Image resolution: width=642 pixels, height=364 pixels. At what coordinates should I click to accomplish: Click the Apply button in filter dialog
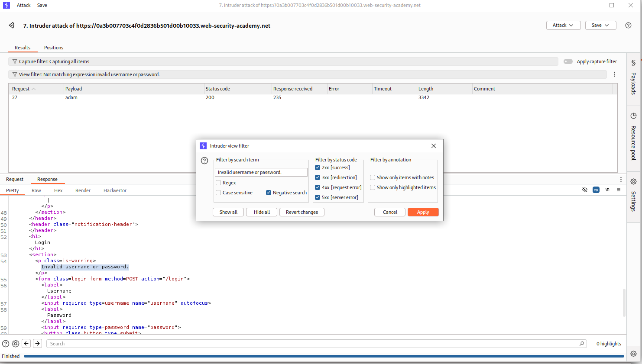click(x=423, y=212)
